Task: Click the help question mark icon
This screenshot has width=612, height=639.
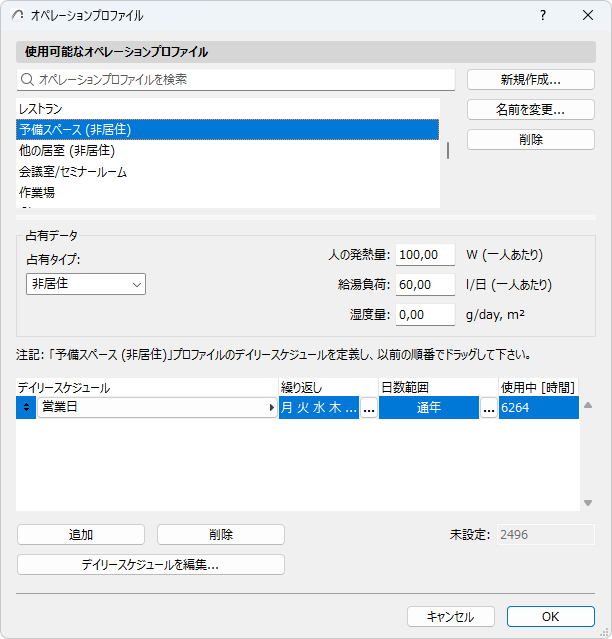Action: coord(543,15)
